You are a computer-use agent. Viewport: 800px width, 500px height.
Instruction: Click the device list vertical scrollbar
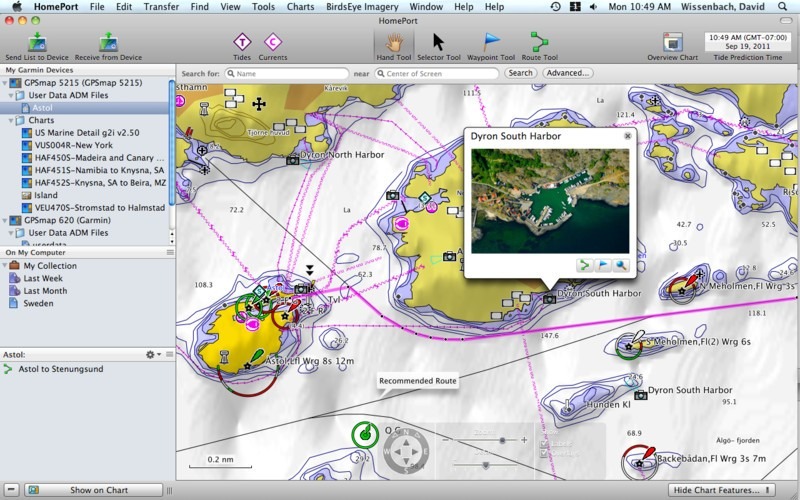click(x=172, y=143)
